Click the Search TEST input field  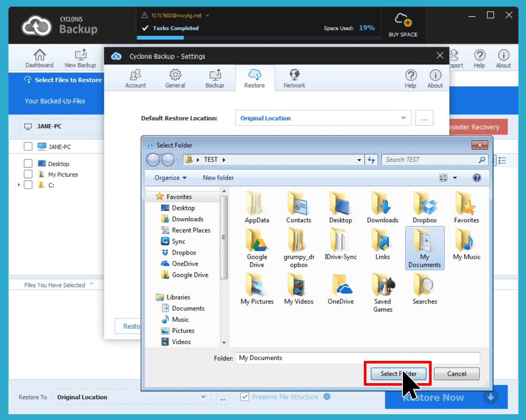coord(430,160)
